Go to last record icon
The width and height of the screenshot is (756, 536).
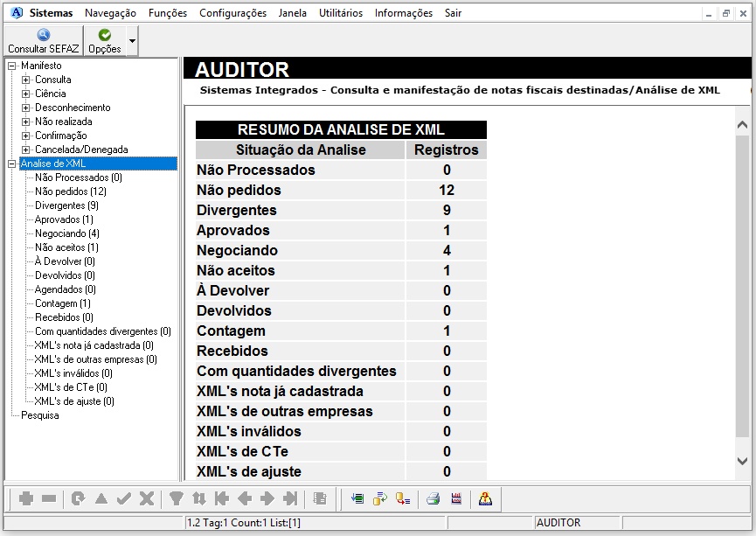(290, 498)
